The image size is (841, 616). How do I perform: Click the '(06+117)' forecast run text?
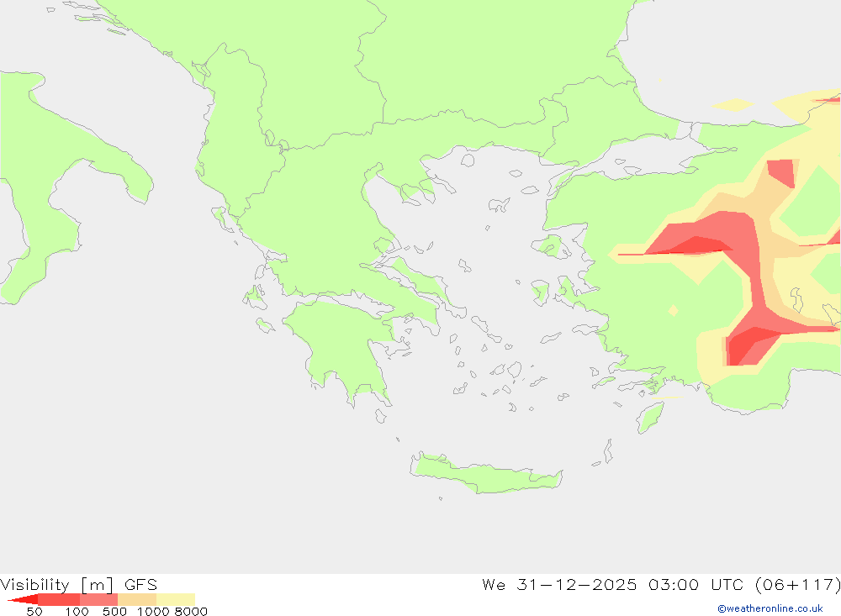[x=797, y=584]
